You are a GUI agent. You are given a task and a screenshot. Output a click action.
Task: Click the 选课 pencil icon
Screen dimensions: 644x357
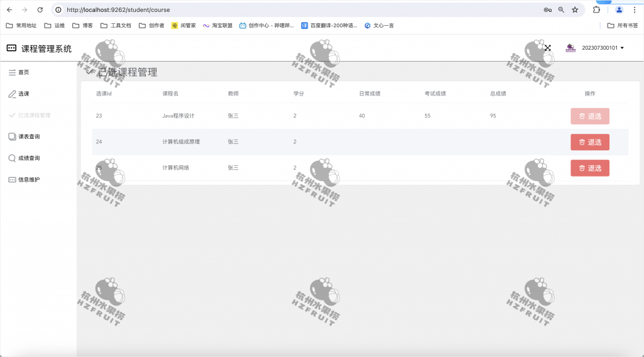click(13, 94)
